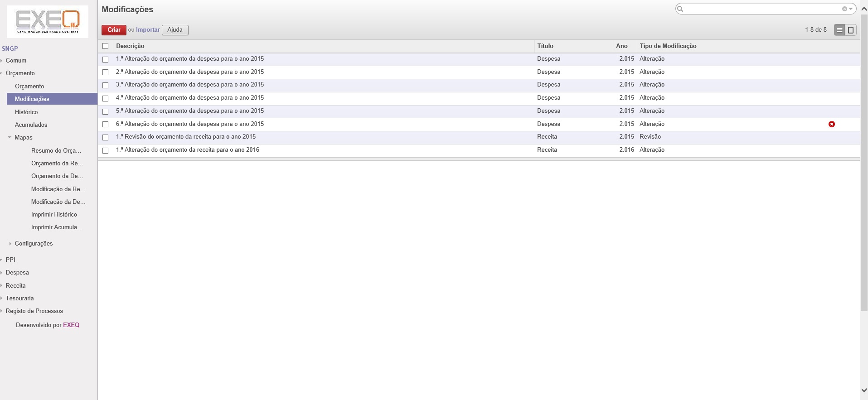Collapse the Mapas submenu

tap(10, 138)
